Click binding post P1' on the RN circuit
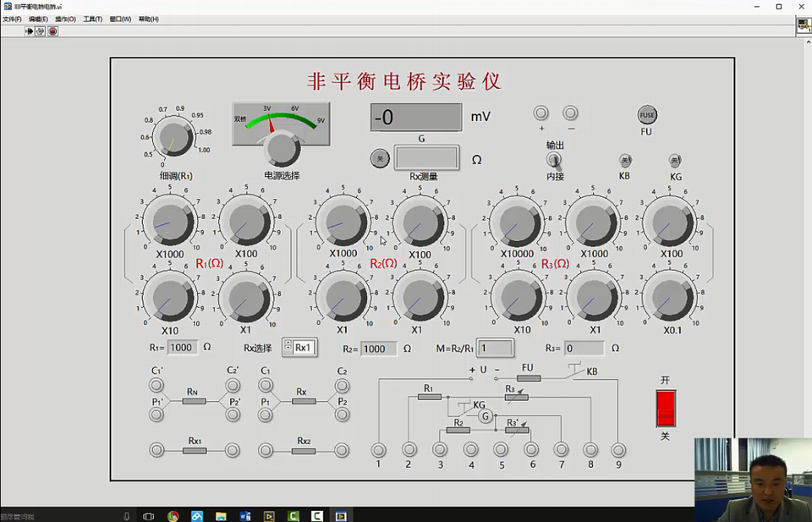The height and width of the screenshot is (522, 812). [x=156, y=415]
